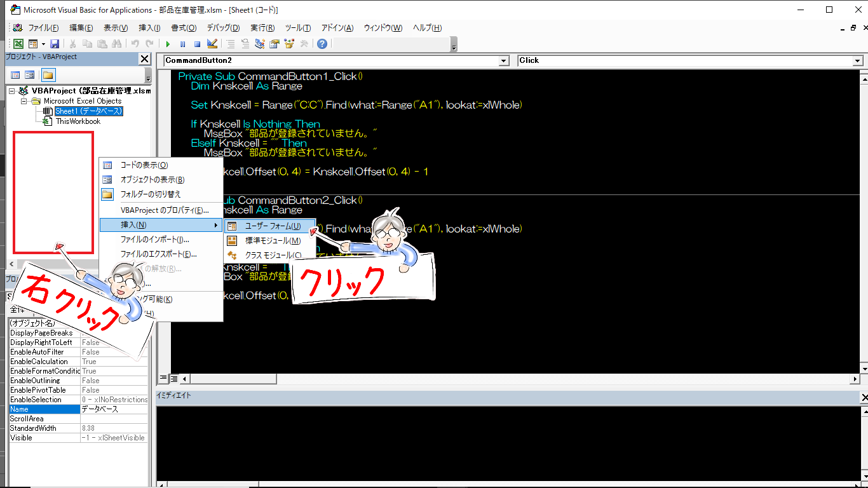This screenshot has width=868, height=488.
Task: Collapse the Microsoft Excel Objects folder
Action: [x=24, y=101]
